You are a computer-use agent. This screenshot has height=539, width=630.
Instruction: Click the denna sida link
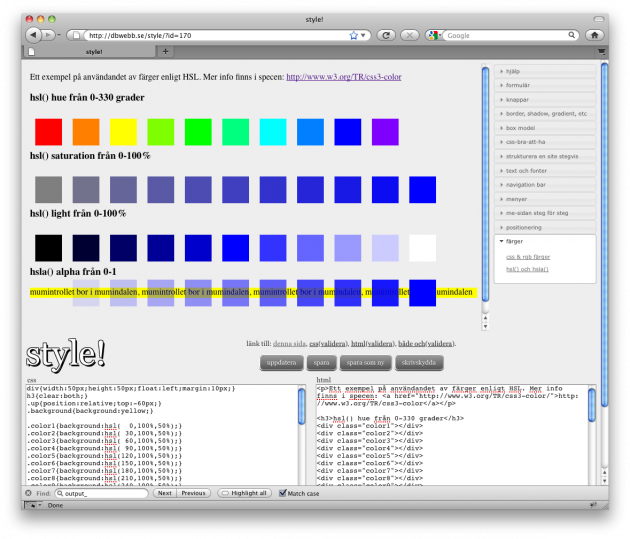tap(289, 343)
